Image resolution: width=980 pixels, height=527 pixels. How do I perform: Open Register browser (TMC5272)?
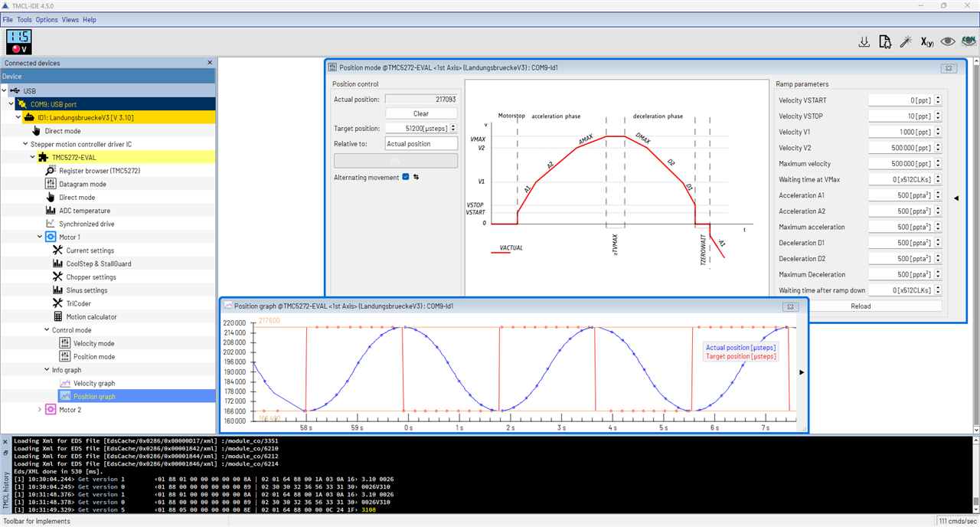(99, 171)
